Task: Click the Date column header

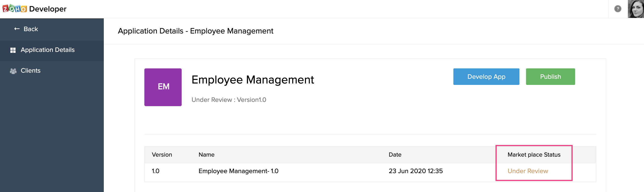Action: [x=395, y=155]
